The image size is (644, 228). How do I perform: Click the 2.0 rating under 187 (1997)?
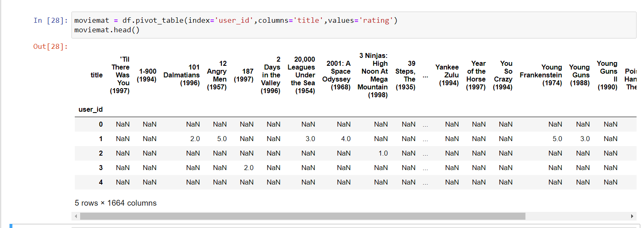click(x=249, y=168)
